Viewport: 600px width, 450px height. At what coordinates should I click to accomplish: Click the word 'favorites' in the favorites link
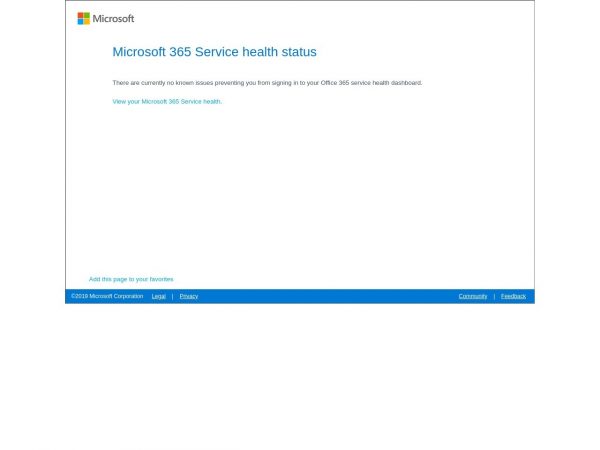(x=161, y=279)
